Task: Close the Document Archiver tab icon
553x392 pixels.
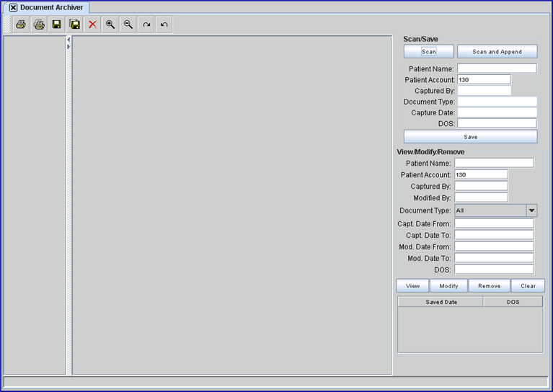Action: tap(13, 7)
